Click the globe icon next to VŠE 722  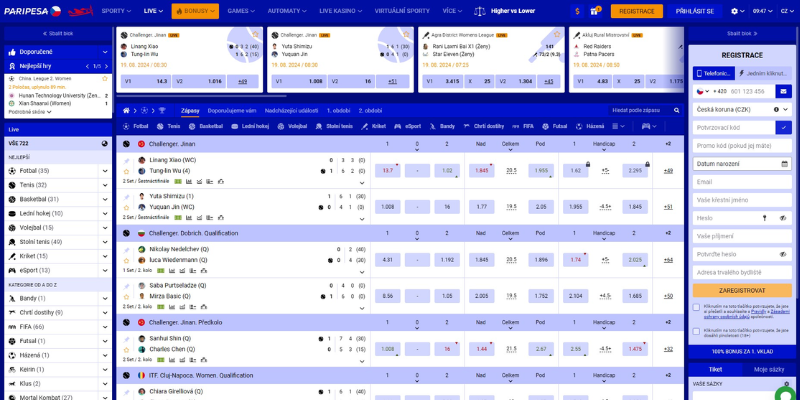pyautogui.click(x=105, y=144)
